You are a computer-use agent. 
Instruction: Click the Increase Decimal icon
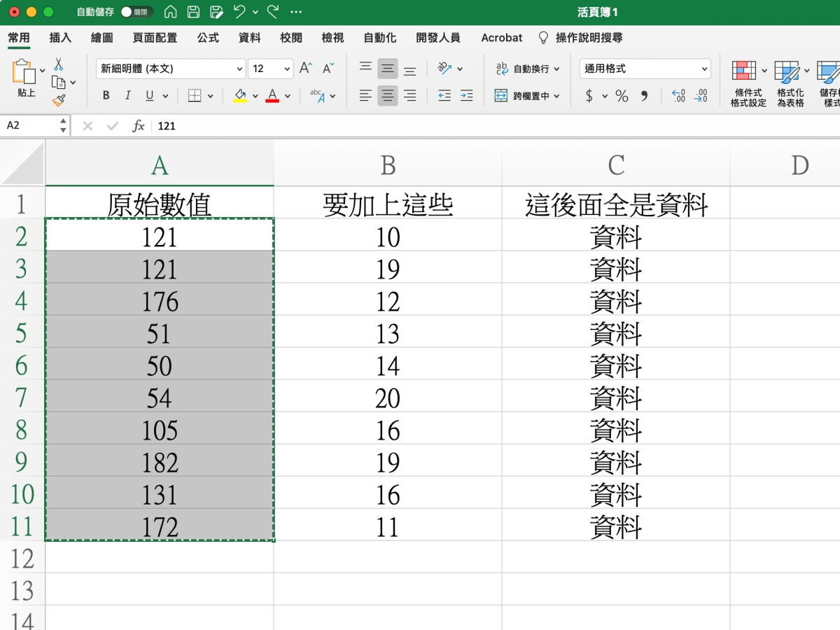click(x=678, y=96)
